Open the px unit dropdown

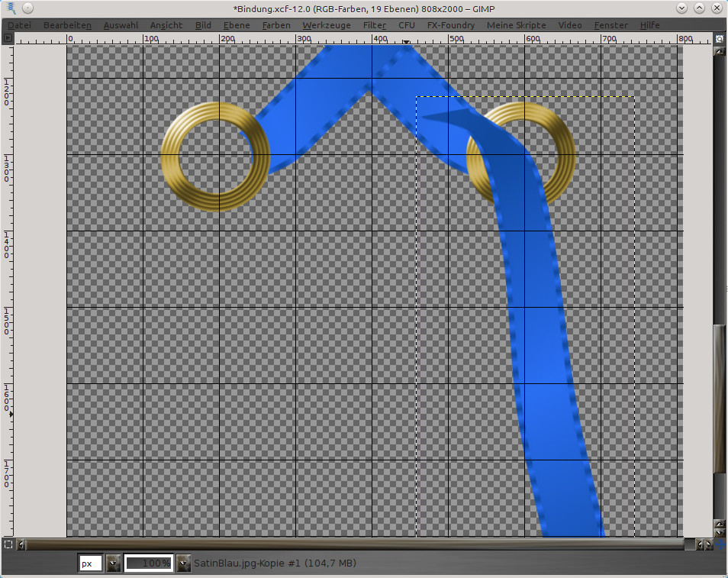pos(113,563)
